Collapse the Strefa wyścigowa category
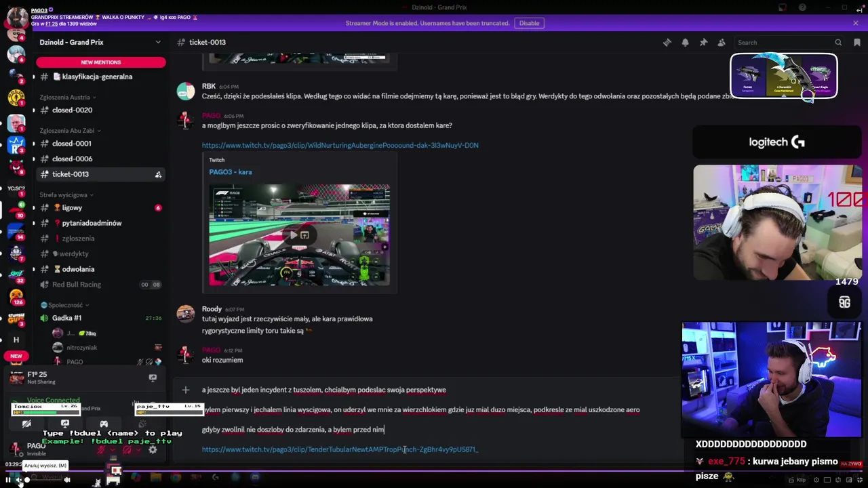Screen dimensions: 868x488 pos(66,195)
